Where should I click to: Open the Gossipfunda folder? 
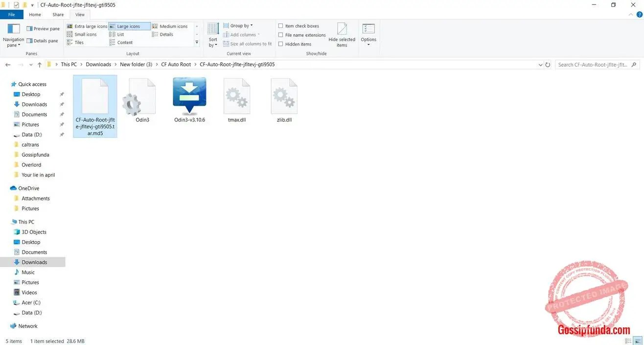point(35,155)
